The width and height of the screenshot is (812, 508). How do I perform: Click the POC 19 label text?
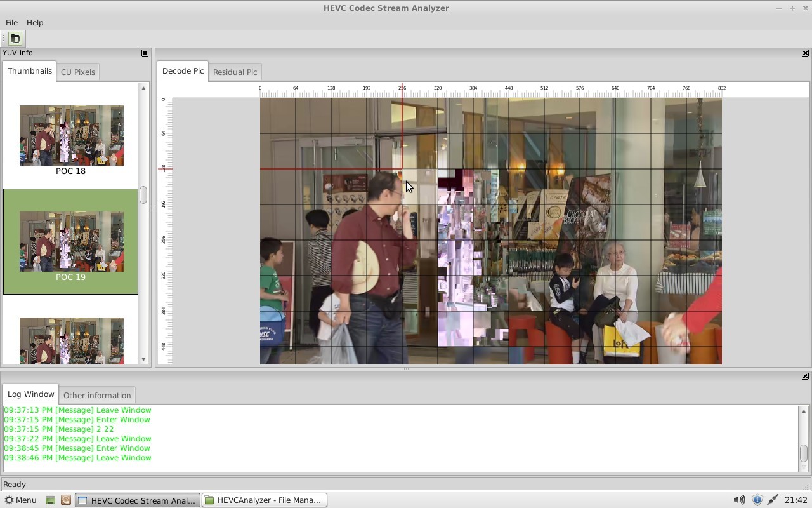pyautogui.click(x=70, y=277)
